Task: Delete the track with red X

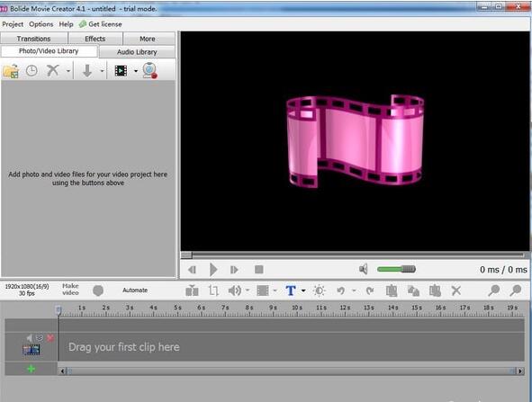Action: tap(50, 337)
